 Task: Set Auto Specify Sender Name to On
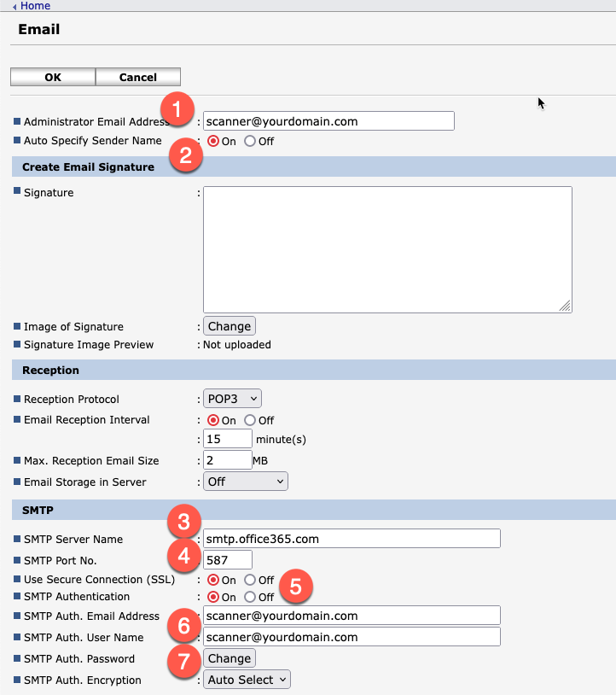(x=213, y=142)
